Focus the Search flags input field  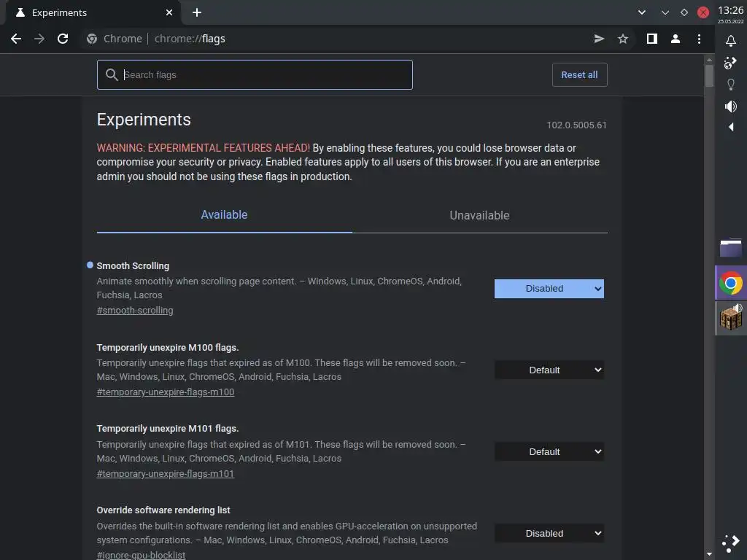click(x=263, y=75)
